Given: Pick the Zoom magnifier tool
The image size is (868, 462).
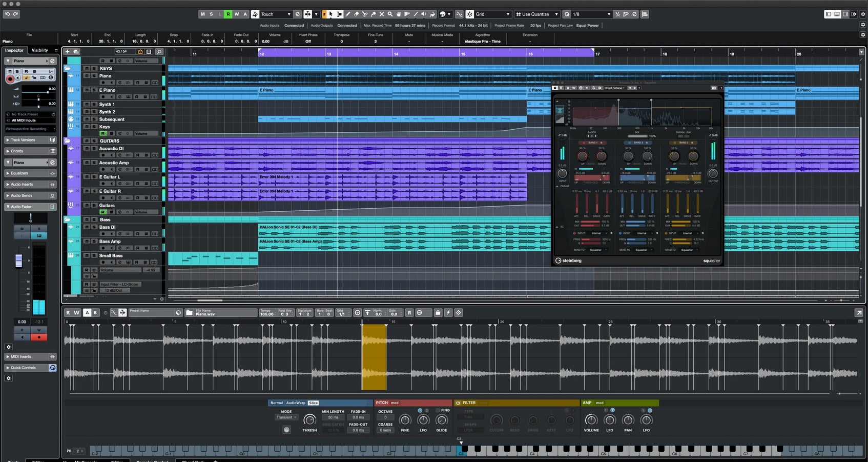Looking at the screenshot, I should [390, 14].
